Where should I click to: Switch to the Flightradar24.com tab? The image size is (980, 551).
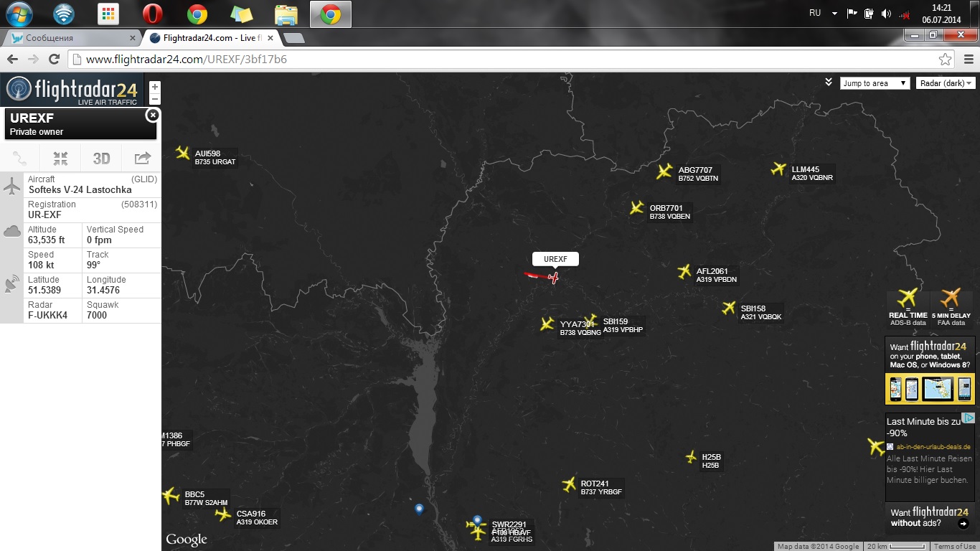(x=208, y=38)
